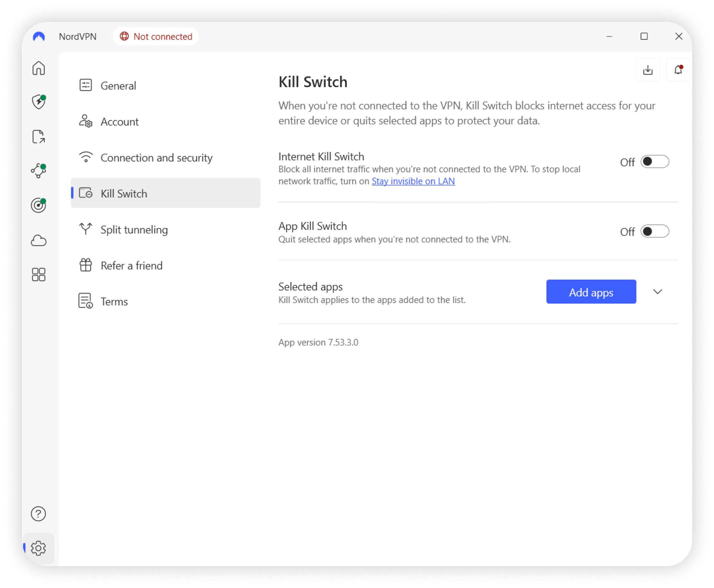The height and width of the screenshot is (588, 714).
Task: Open the Home icon in sidebar
Action: (x=39, y=68)
